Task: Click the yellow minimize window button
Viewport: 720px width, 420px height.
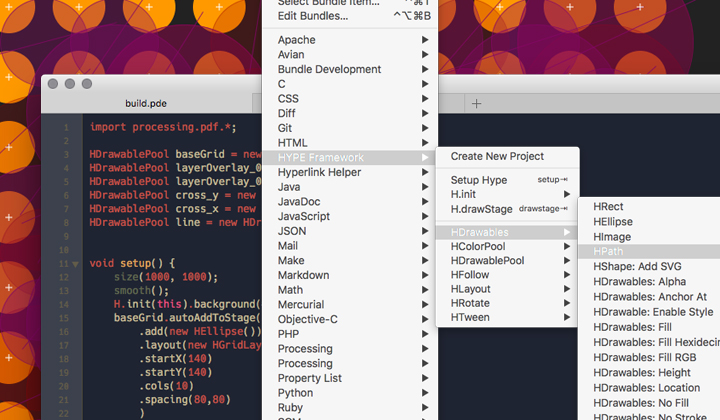Action: pos(70,84)
